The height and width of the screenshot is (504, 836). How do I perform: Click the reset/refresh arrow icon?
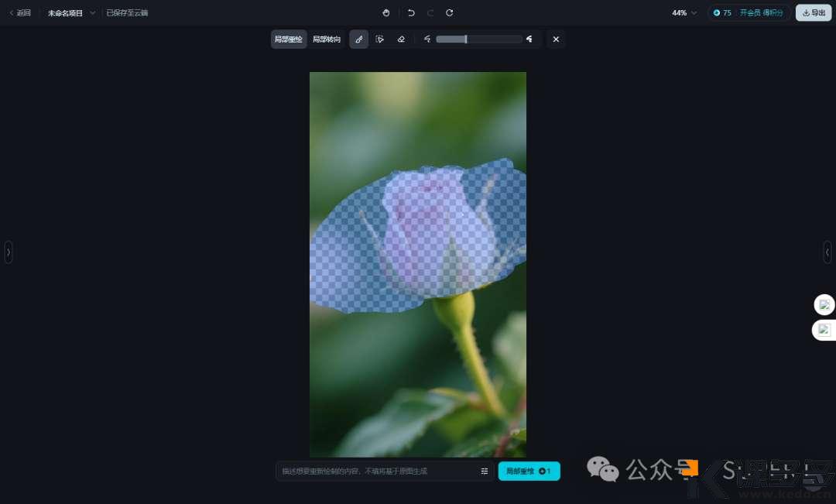(x=449, y=13)
